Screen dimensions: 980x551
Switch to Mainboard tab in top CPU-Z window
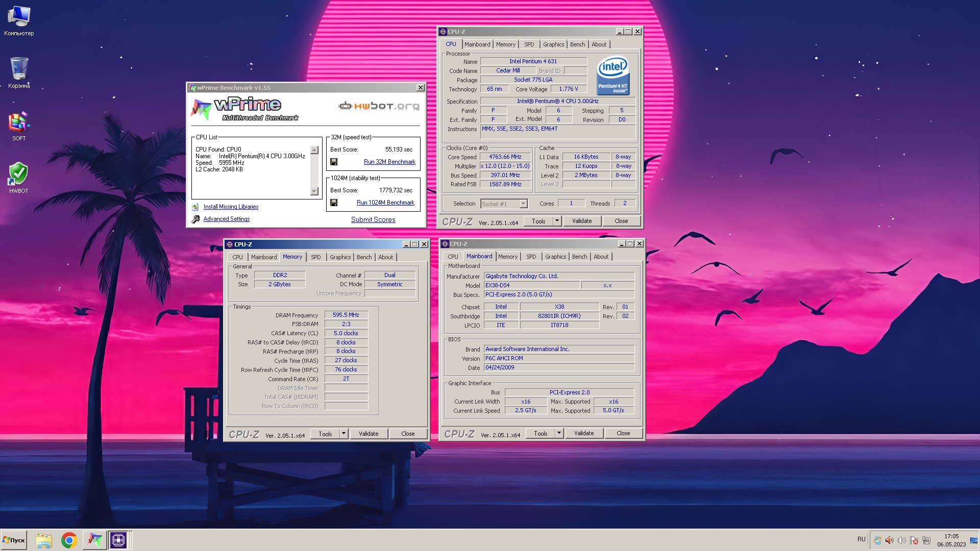coord(477,44)
